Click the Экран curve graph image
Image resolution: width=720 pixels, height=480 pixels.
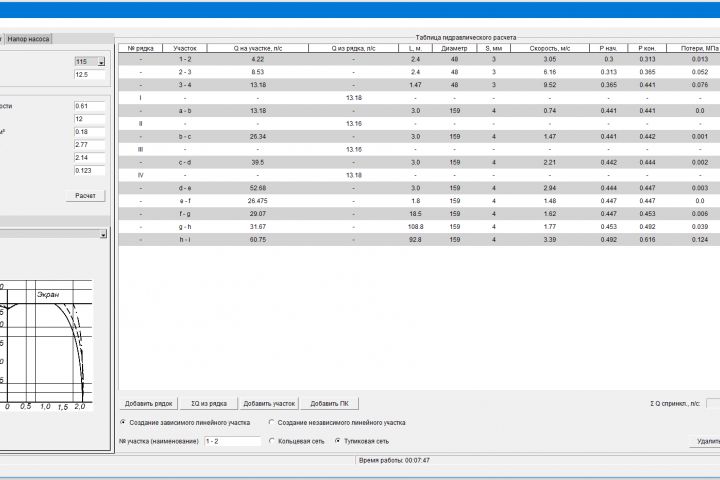coord(46,345)
